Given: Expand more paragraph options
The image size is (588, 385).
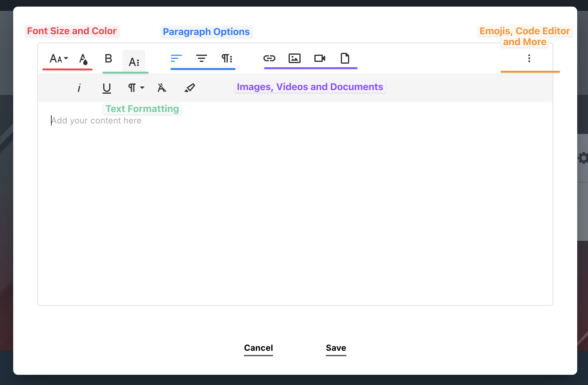Looking at the screenshot, I should (227, 58).
